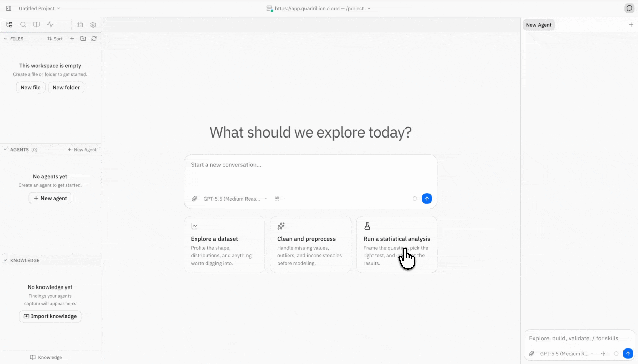
Task: Open the GPT-5.5 model dropdown in main prompt
Action: [x=235, y=199]
